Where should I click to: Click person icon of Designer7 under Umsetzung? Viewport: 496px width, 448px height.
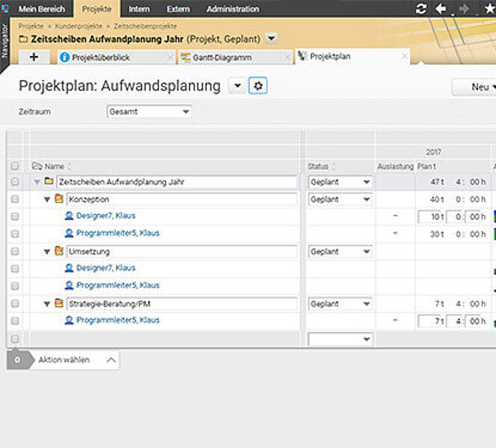[69, 268]
